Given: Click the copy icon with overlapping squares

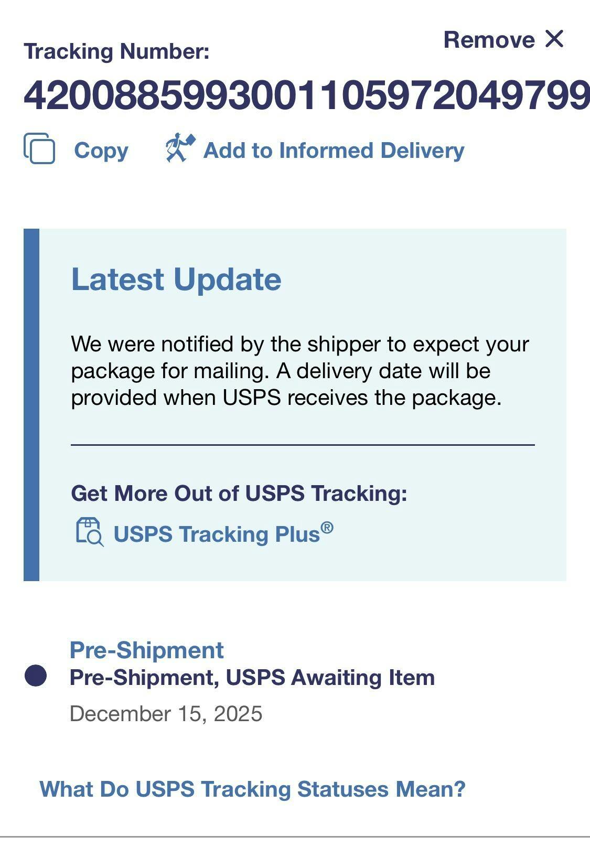Looking at the screenshot, I should [39, 149].
